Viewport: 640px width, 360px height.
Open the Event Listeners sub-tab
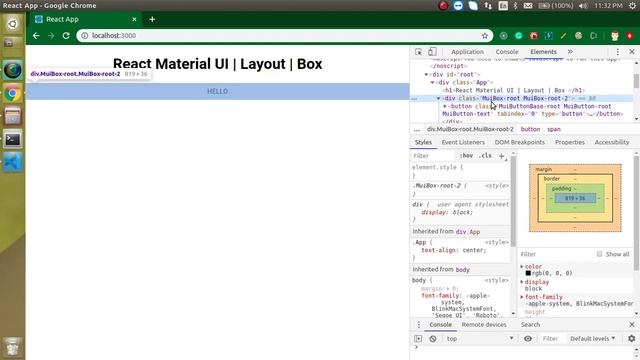pos(463,142)
